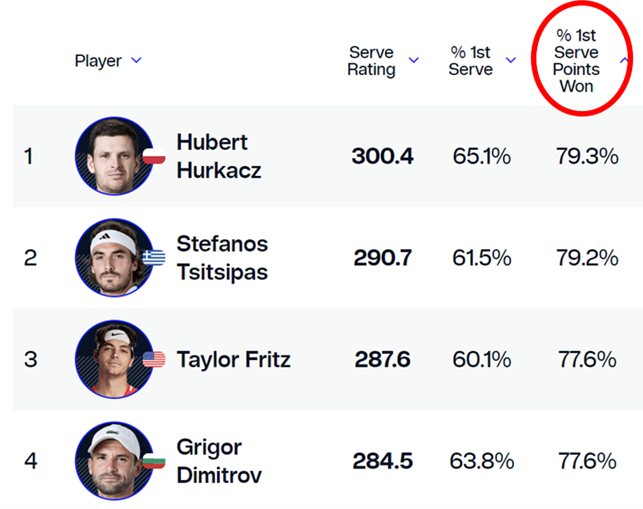Click the Poland flag icon
This screenshot has width=643, height=509.
point(154,157)
